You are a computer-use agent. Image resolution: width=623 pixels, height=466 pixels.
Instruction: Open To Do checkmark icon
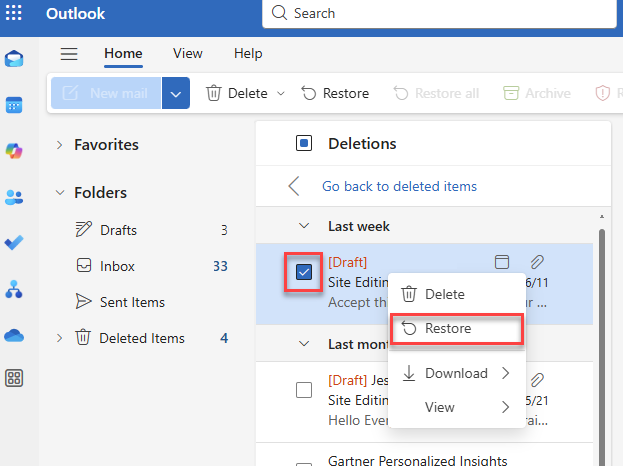[15, 243]
